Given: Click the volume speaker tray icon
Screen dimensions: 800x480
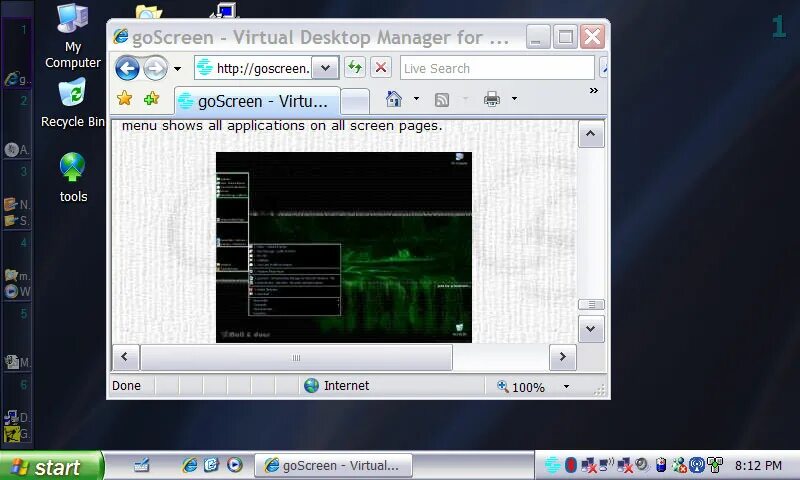Looking at the screenshot, I should tap(642, 465).
